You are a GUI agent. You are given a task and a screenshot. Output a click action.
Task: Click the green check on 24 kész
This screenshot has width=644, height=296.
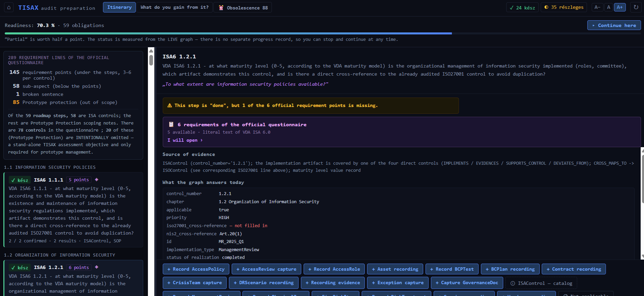click(x=512, y=7)
